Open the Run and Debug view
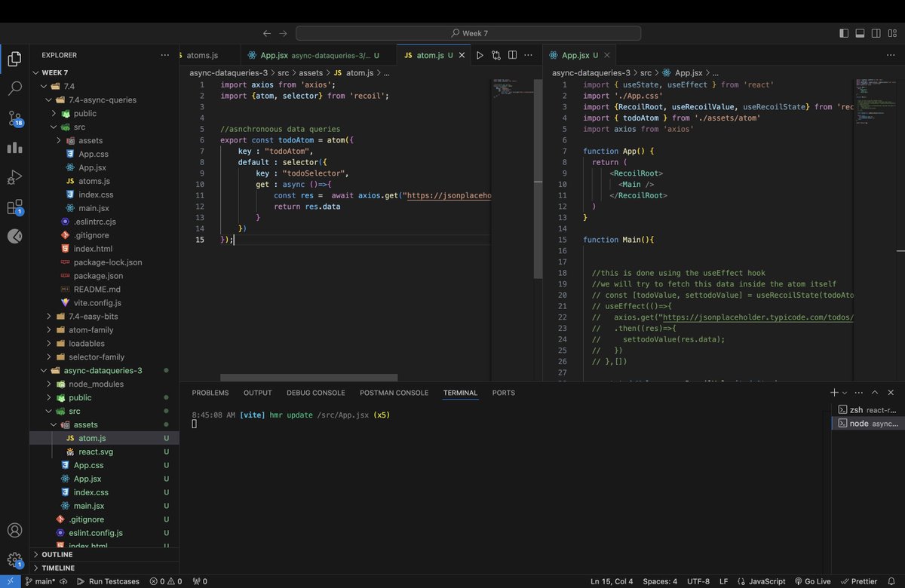Image resolution: width=905 pixels, height=588 pixels. pyautogui.click(x=14, y=177)
